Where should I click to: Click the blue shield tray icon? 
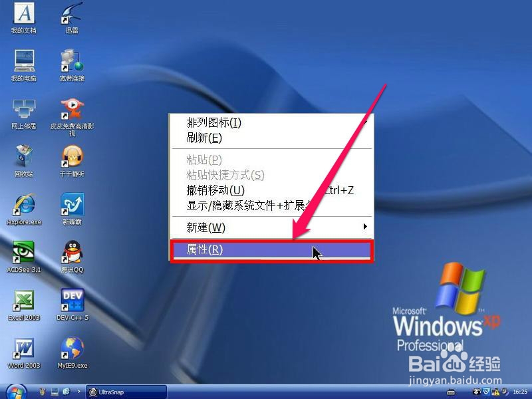[486, 392]
